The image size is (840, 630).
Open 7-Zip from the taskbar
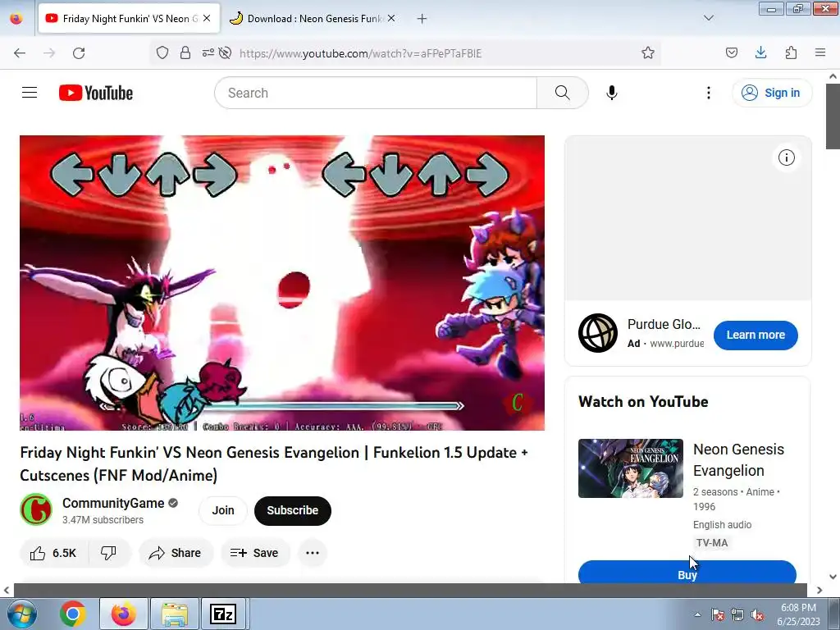223,614
